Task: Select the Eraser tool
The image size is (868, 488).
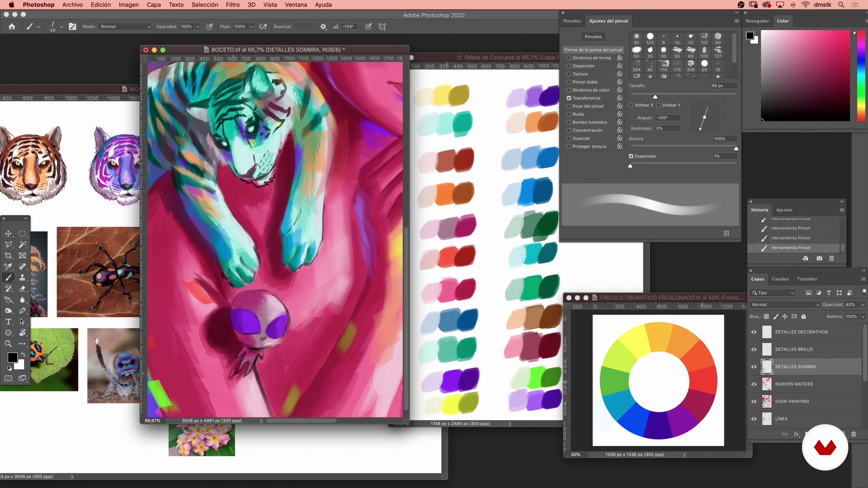Action: [22, 289]
